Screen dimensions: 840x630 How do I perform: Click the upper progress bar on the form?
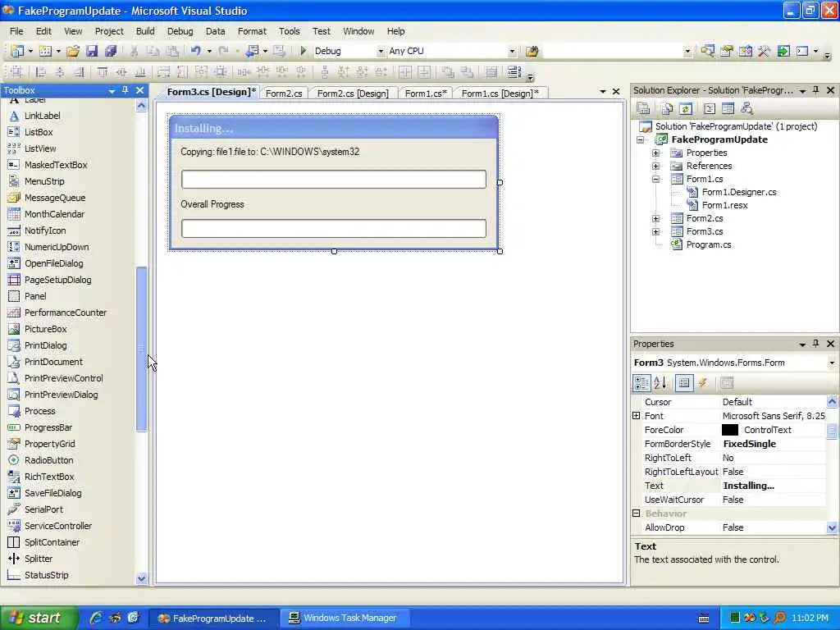[x=334, y=179]
